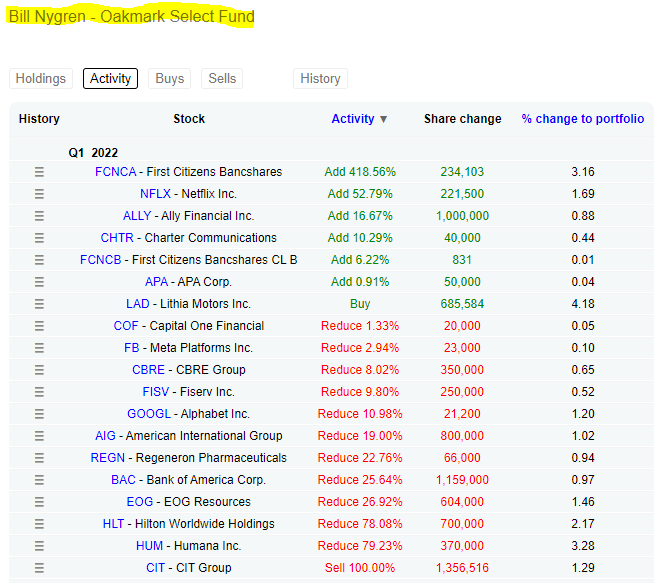Open the EOG ticker link

140,502
